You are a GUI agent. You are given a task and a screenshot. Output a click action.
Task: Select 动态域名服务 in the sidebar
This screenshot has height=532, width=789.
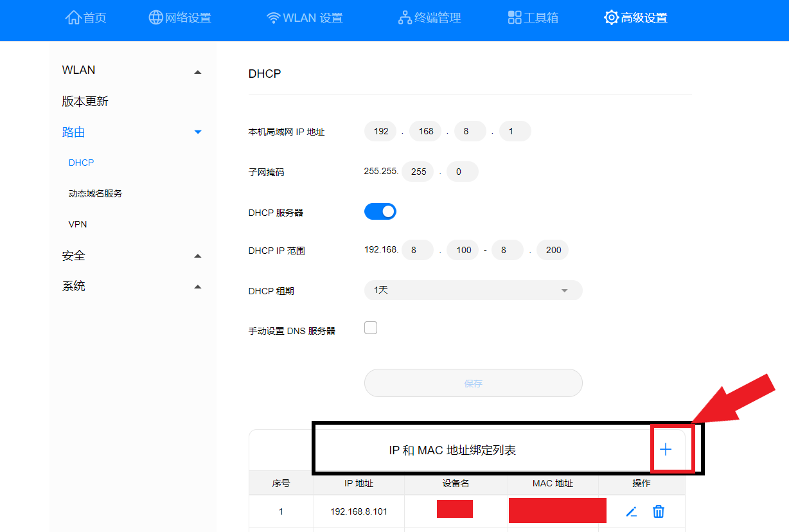click(x=96, y=193)
